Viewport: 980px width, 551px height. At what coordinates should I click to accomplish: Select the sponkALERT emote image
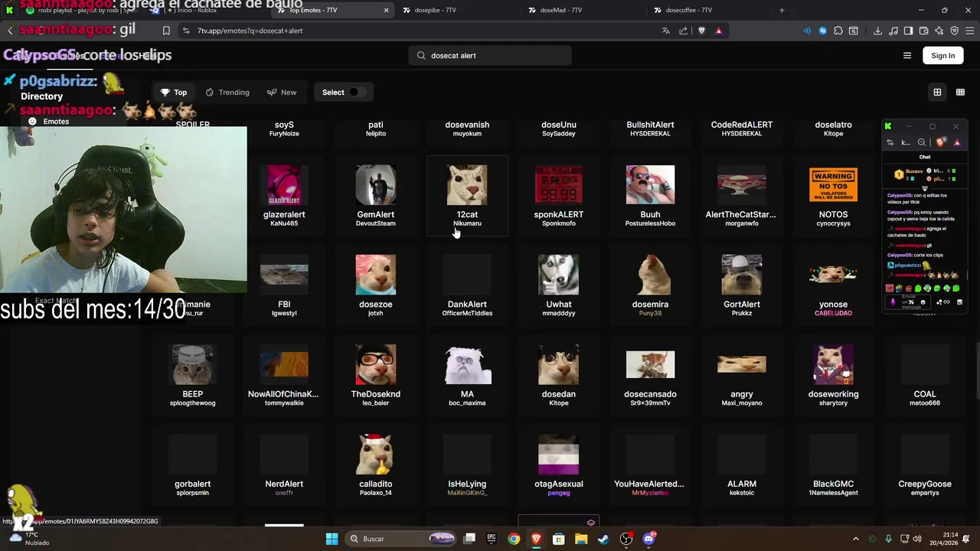[559, 184]
